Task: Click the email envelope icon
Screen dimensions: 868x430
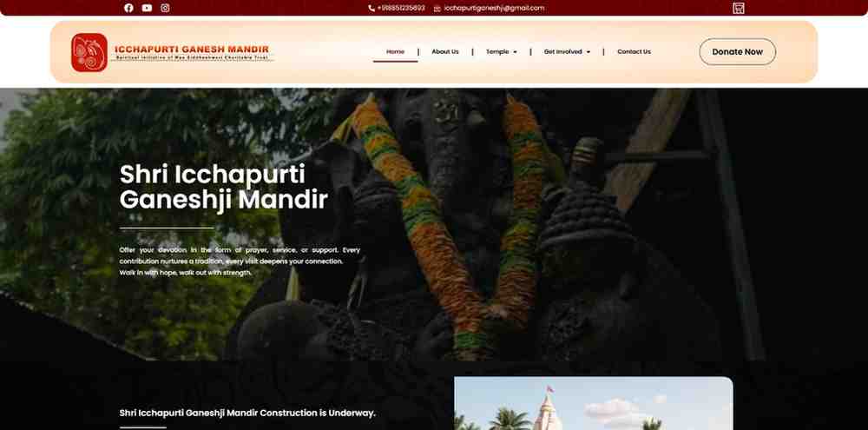Action: click(437, 9)
